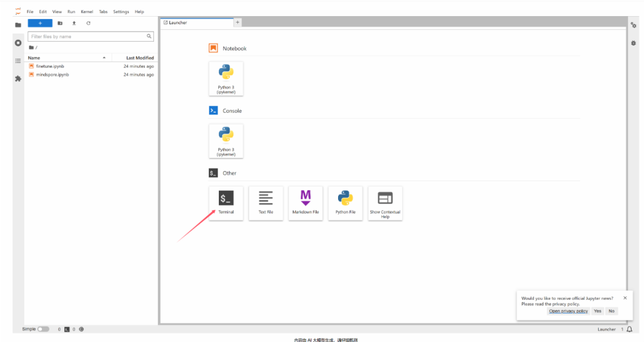Open the Table of Contents sidebar
Screen dimensions: 644x342
[x=18, y=61]
